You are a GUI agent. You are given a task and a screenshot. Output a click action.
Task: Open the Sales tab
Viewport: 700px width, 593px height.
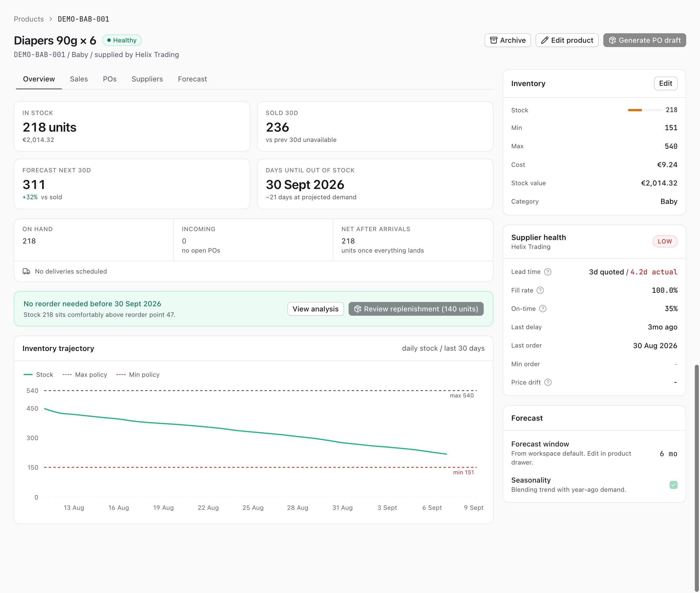coord(79,79)
